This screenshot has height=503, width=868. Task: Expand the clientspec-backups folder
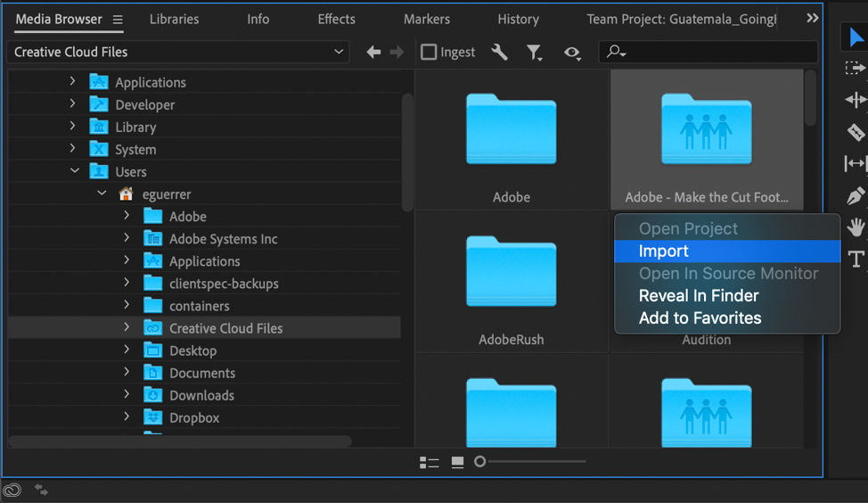coord(127,282)
